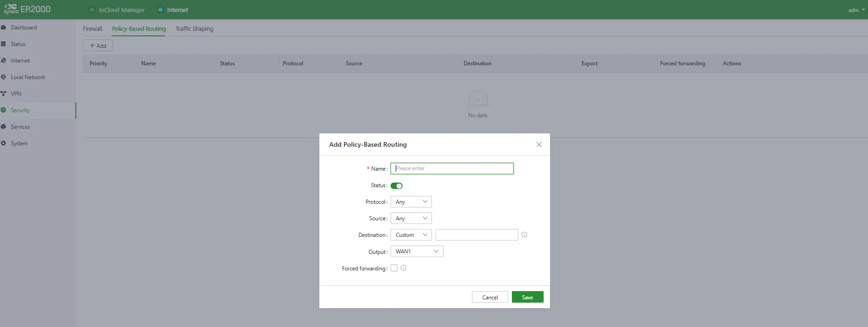Click the Source column header

click(354, 63)
